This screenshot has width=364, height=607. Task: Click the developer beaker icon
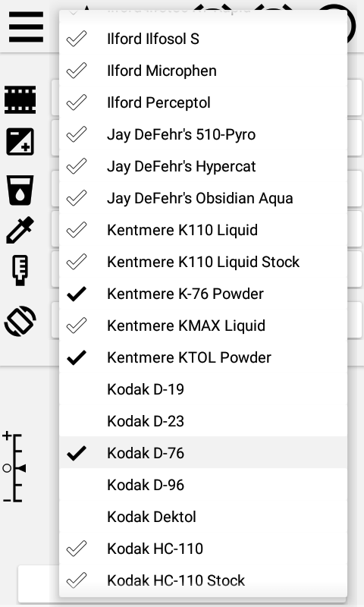coord(20,190)
